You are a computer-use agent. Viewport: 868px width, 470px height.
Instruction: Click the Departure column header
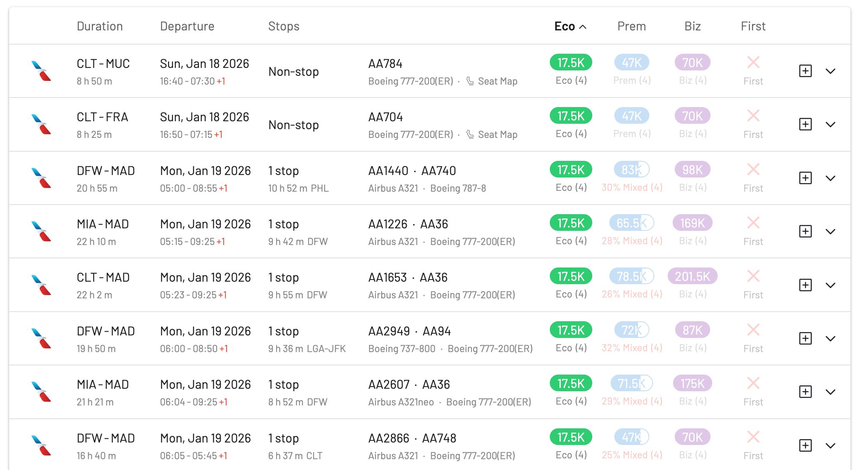(x=187, y=26)
